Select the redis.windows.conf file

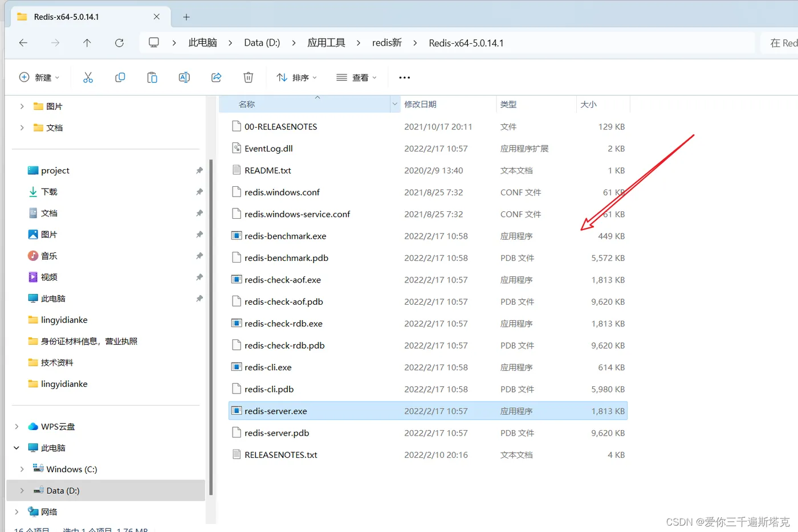coord(428,192)
